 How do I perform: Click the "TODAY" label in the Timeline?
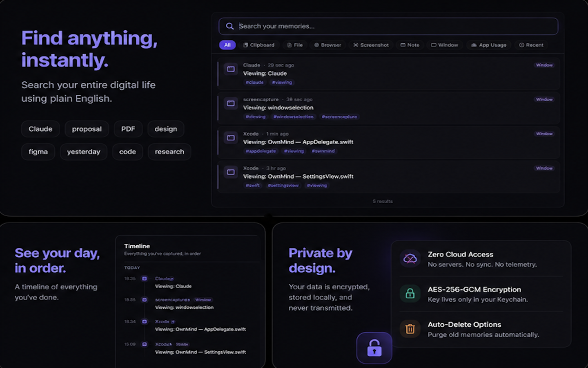(x=132, y=268)
